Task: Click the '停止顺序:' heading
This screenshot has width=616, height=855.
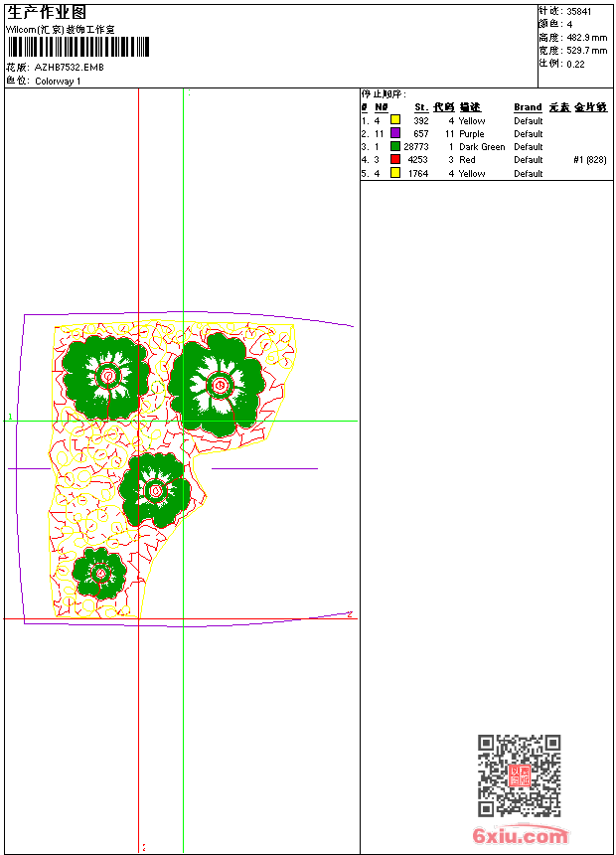Action: click(384, 94)
